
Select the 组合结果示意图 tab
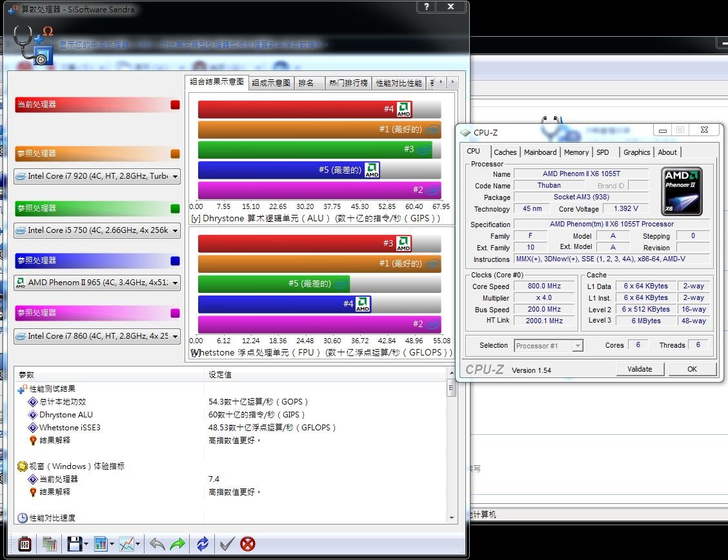pos(216,82)
